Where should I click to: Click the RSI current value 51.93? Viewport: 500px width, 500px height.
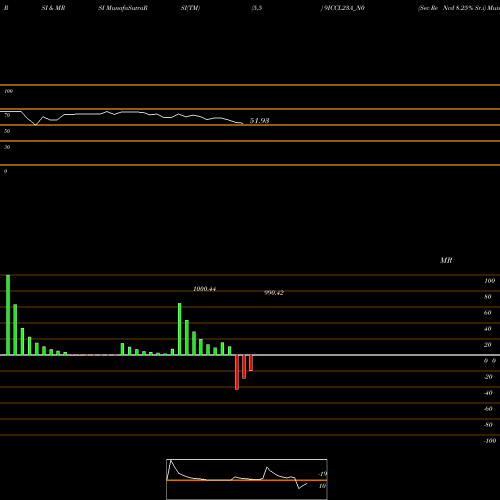pyautogui.click(x=259, y=121)
